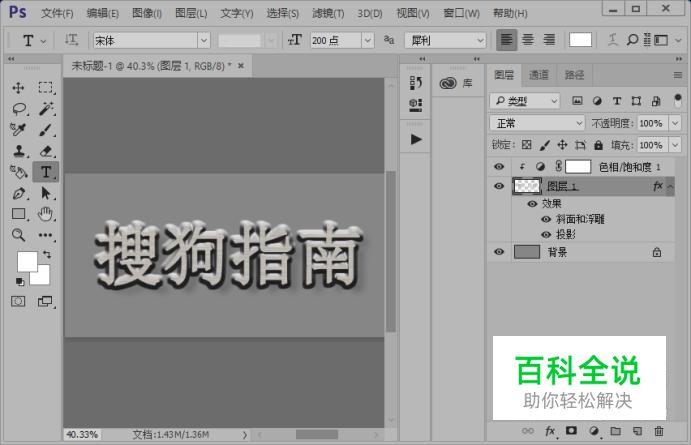The height and width of the screenshot is (445, 691).
Task: Switch to the 路径 tab
Action: 574,75
